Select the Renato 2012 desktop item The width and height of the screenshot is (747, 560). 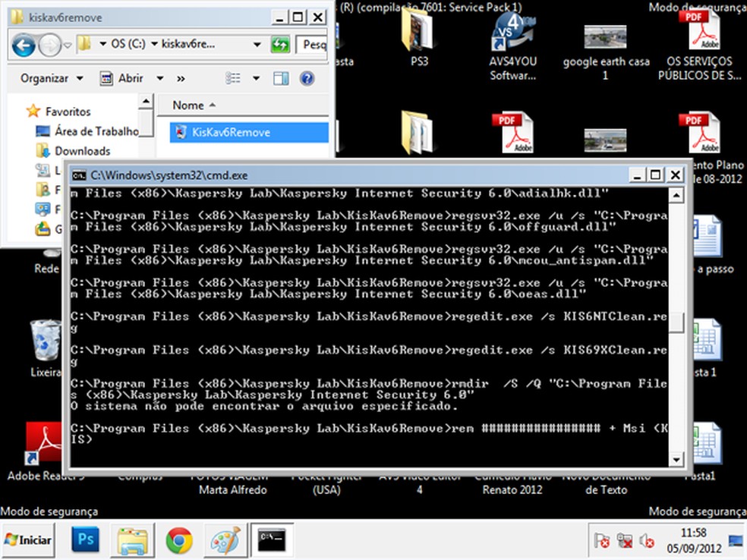pyautogui.click(x=512, y=484)
